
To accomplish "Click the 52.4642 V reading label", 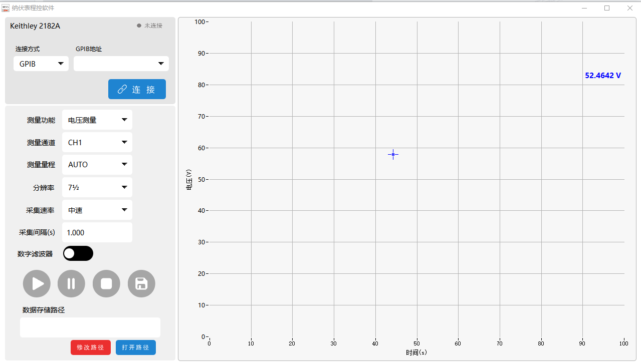I will (x=603, y=76).
